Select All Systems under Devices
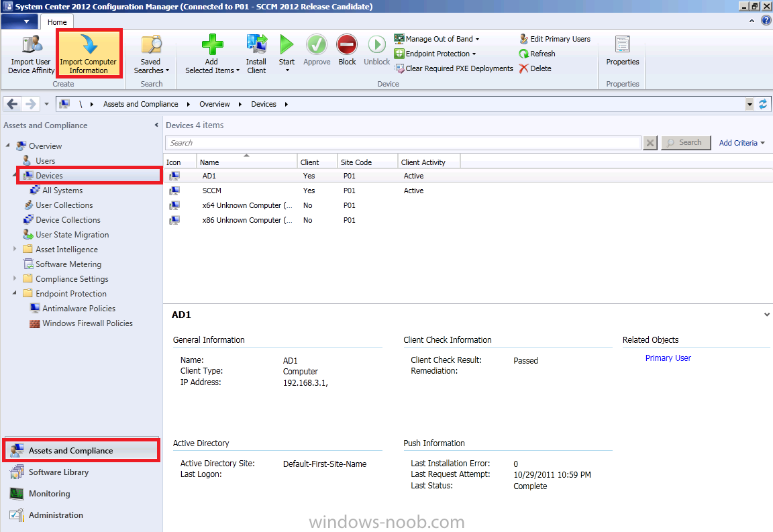The height and width of the screenshot is (532, 773). (x=62, y=191)
